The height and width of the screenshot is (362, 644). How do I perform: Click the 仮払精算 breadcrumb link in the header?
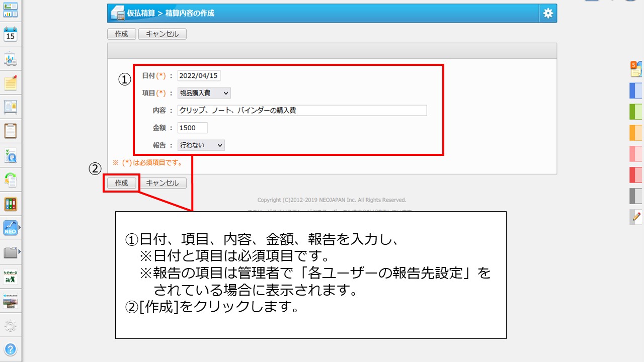141,14
